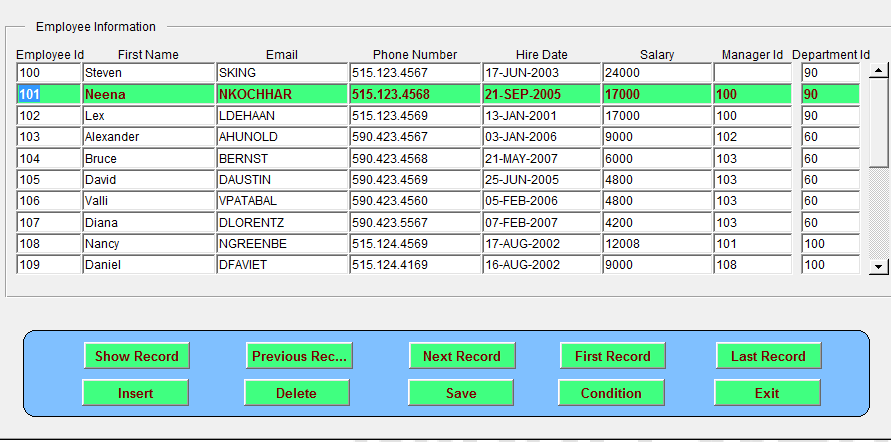Advance with the Next Record button
Viewport: 891px width, 442px height.
pos(462,356)
